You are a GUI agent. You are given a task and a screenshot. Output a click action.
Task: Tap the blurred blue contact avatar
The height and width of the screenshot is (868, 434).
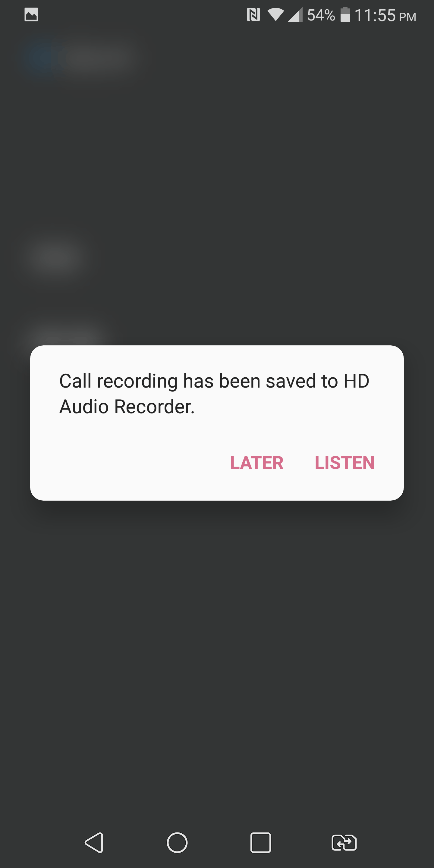(x=40, y=57)
